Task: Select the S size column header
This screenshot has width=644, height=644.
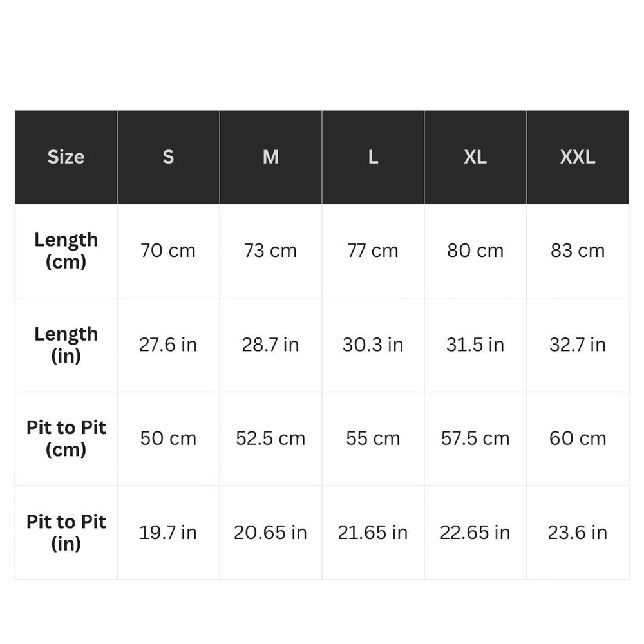Action: [168, 157]
